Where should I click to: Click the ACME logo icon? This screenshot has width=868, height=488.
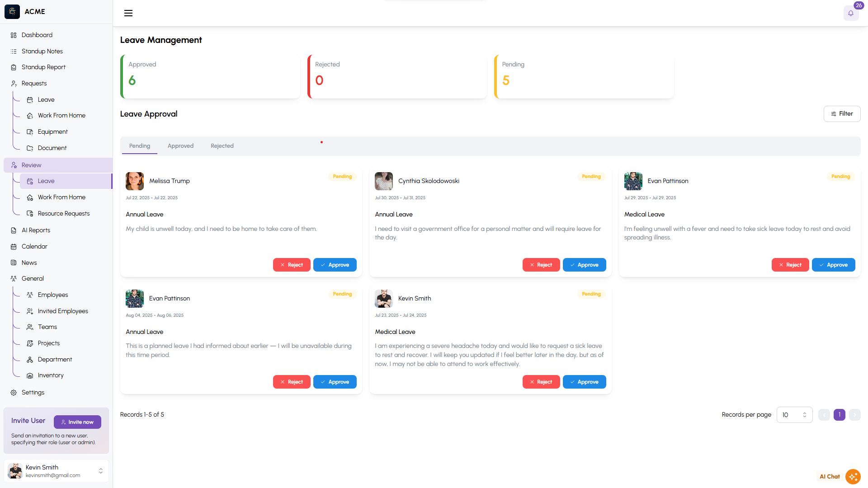pyautogui.click(x=12, y=12)
